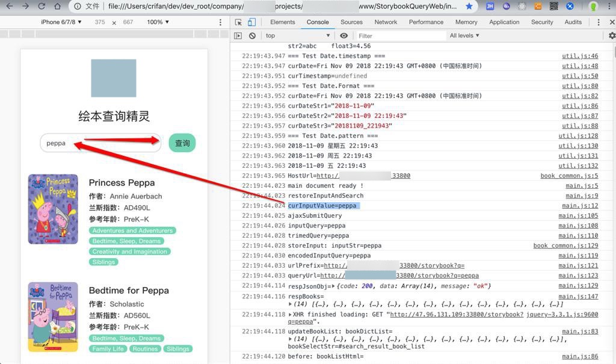Image resolution: width=616 pixels, height=364 pixels.
Task: Click the Adventures and Adventurers tag
Action: [x=132, y=230]
